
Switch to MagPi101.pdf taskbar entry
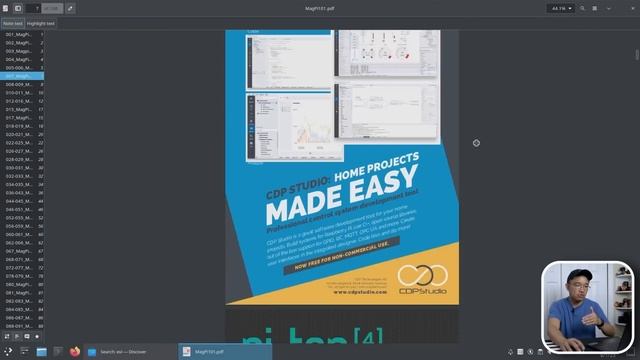[x=225, y=351]
